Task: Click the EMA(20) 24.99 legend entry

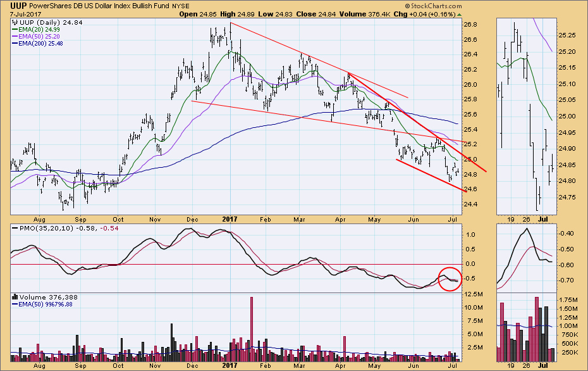Action: (x=36, y=29)
